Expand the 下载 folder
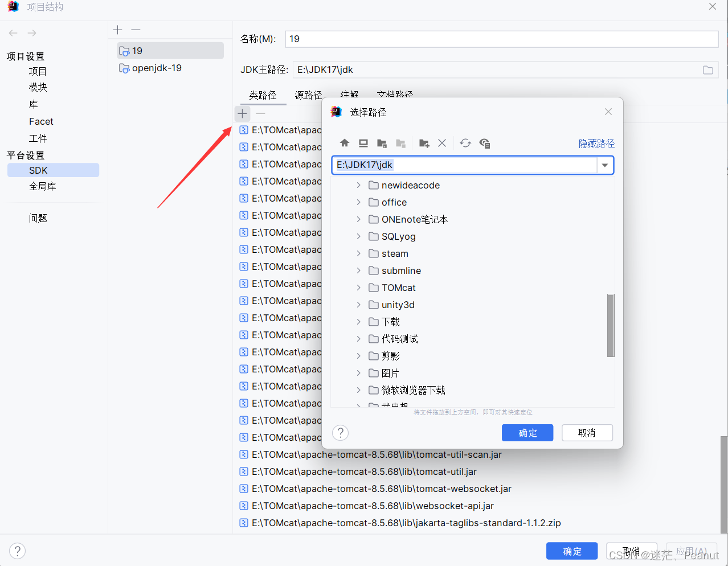Viewport: 728px width, 566px height. [358, 322]
